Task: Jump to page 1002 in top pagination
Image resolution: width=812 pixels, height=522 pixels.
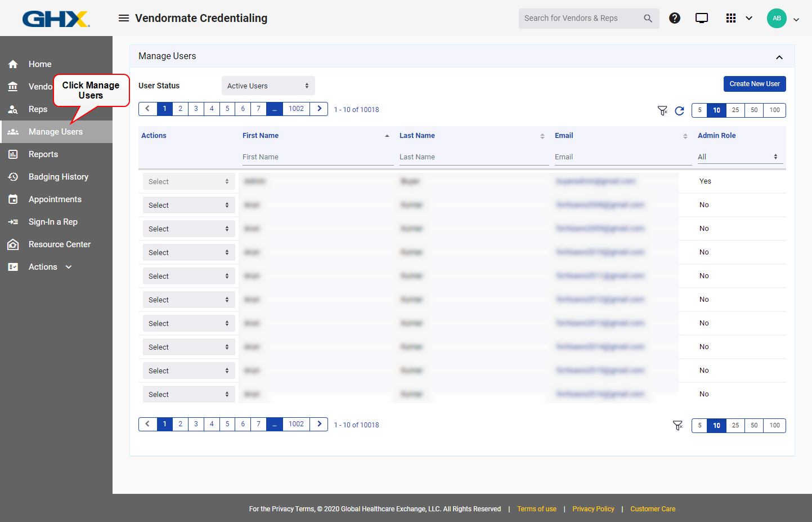Action: click(x=296, y=109)
